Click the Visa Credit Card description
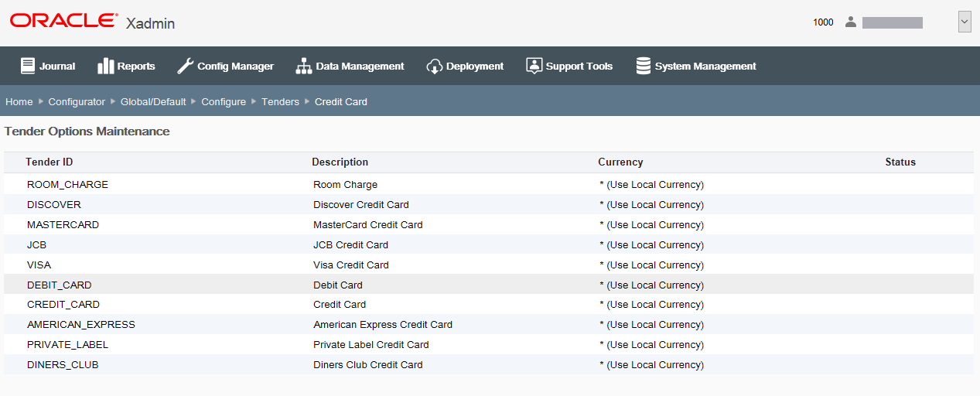Image resolution: width=980 pixels, height=396 pixels. 351,265
